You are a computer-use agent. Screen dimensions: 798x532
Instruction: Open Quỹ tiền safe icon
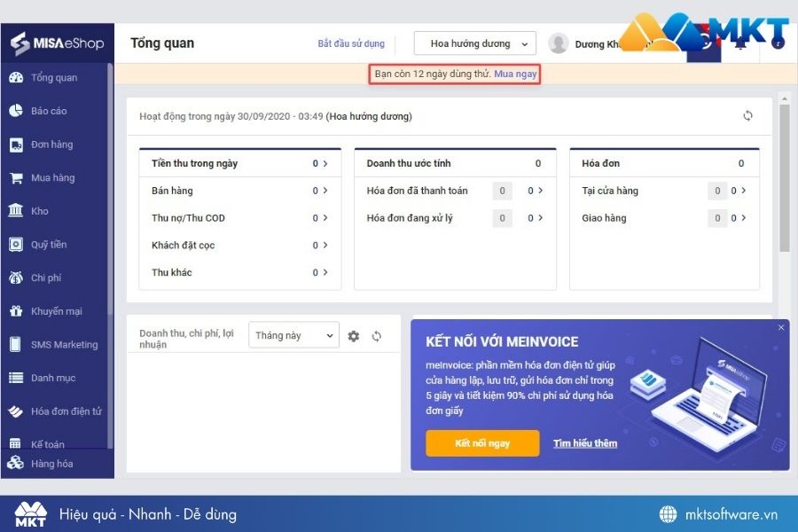[x=16, y=245]
